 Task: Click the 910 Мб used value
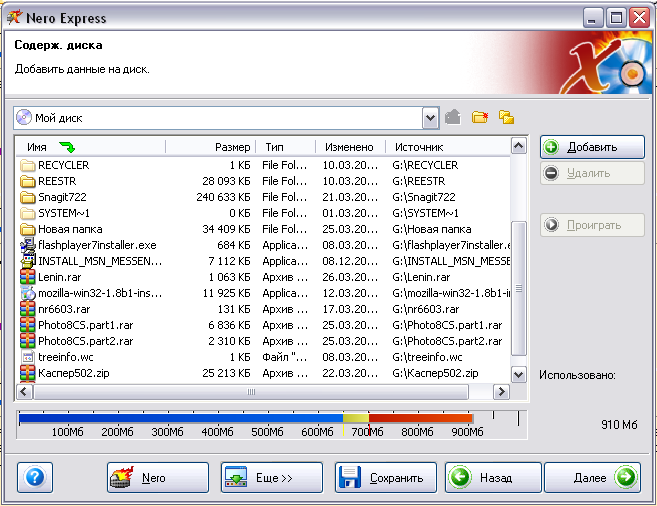(619, 425)
